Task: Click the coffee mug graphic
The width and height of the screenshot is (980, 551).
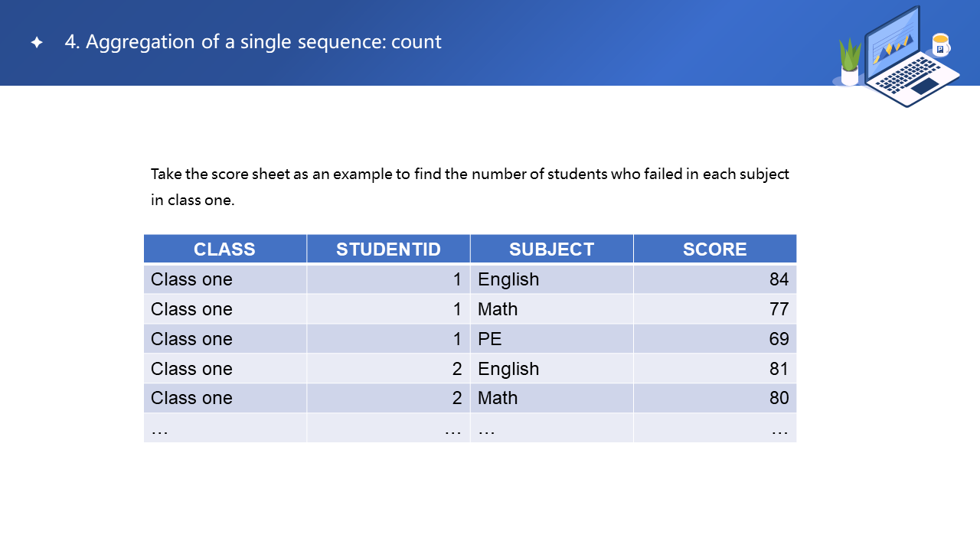Action: tap(940, 44)
